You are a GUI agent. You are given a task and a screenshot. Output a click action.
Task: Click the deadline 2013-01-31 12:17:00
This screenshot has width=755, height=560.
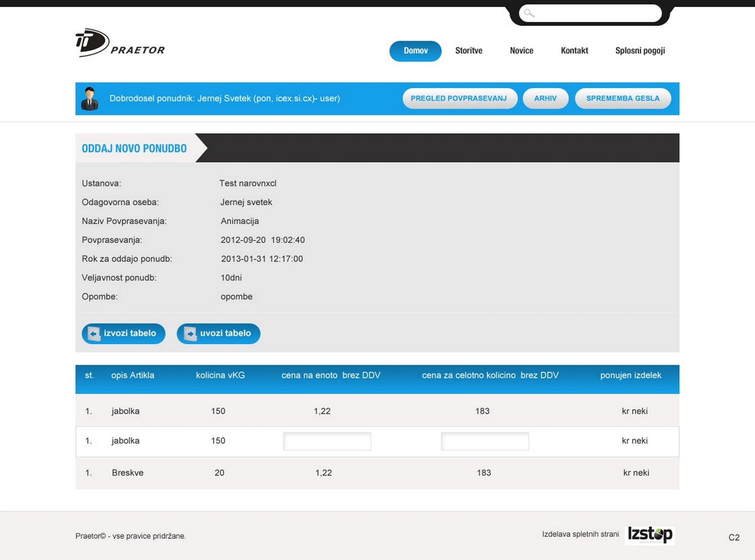point(262,259)
